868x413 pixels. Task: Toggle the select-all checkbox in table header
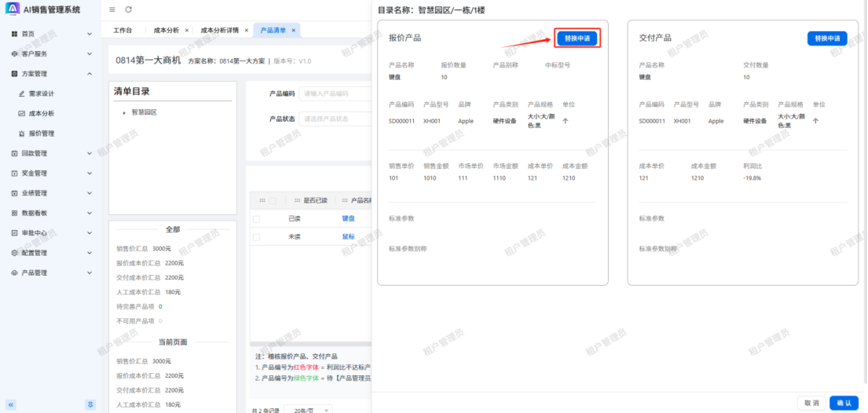[x=272, y=200]
